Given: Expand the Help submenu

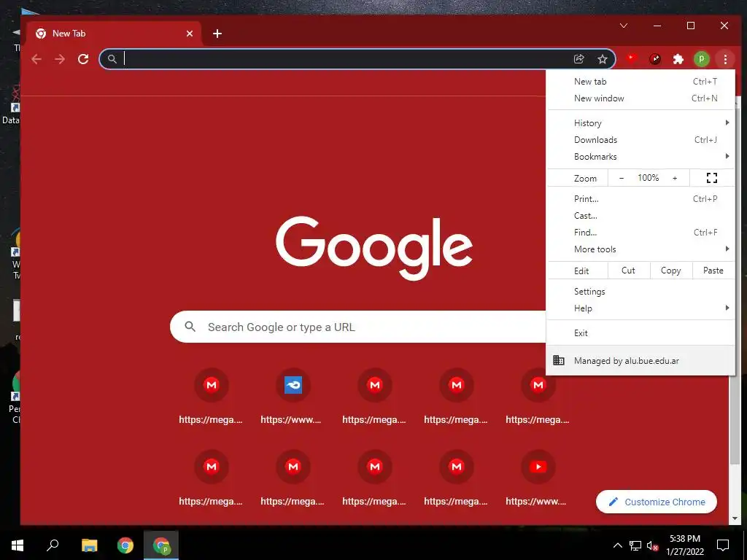Looking at the screenshot, I should [x=640, y=308].
